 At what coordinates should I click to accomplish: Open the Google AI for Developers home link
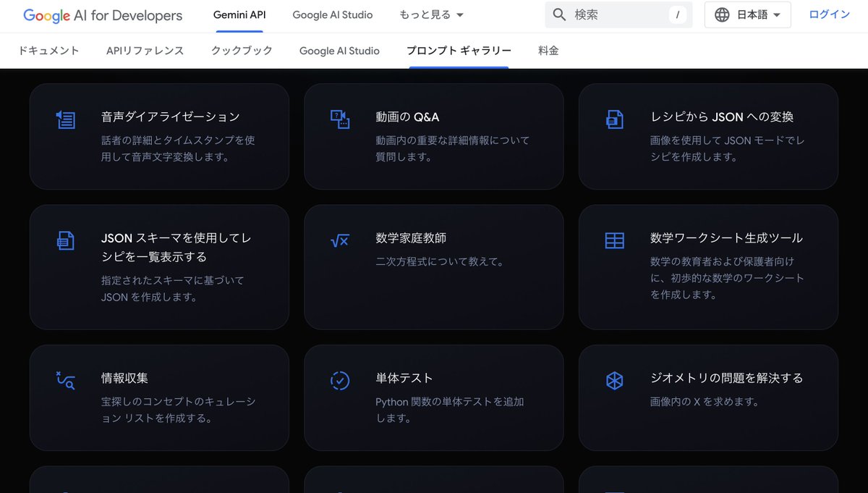[x=101, y=15]
